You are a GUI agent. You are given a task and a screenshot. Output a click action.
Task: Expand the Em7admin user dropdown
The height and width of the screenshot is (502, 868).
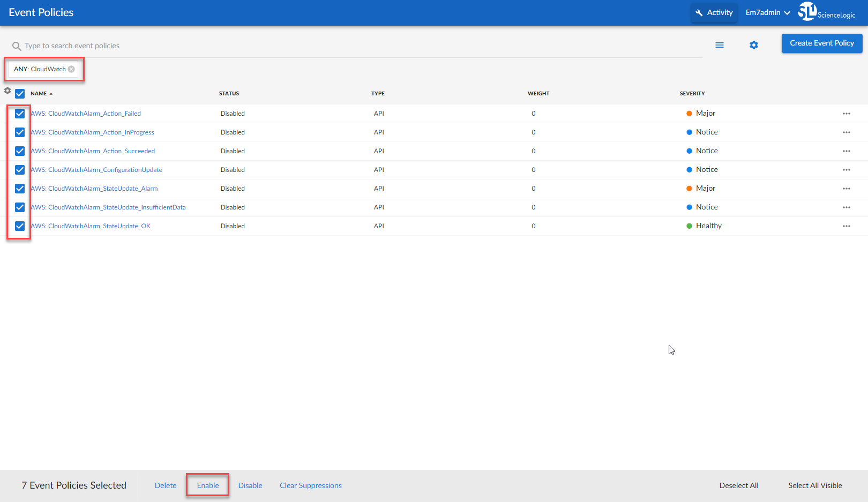pos(767,12)
